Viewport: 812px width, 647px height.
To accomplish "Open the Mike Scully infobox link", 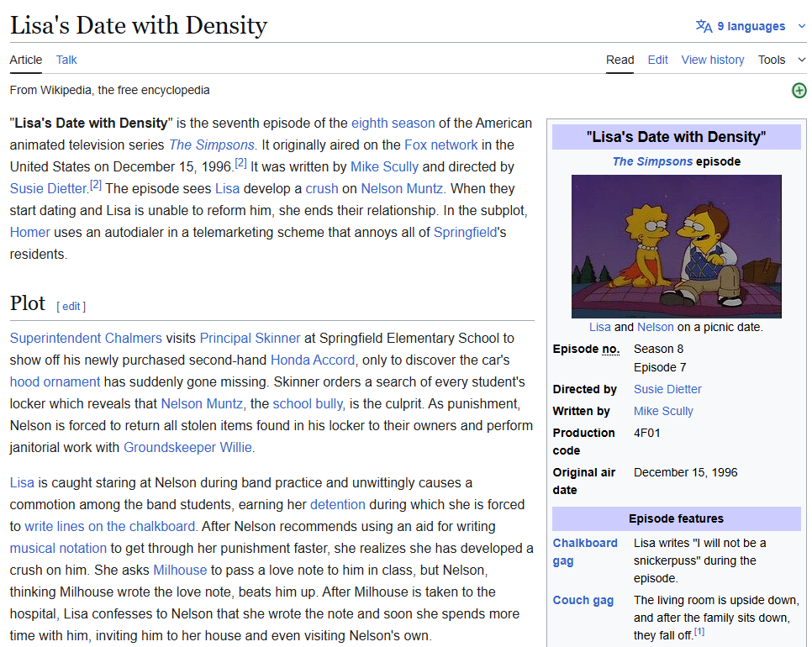I will coord(663,411).
